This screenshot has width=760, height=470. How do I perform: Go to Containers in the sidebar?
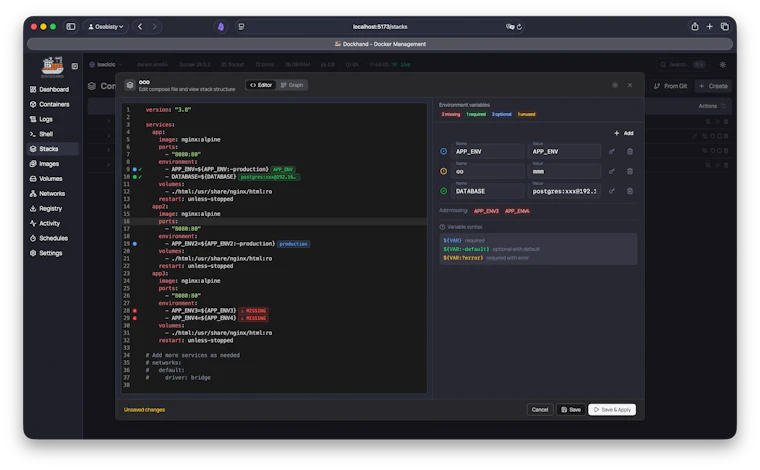49,104
